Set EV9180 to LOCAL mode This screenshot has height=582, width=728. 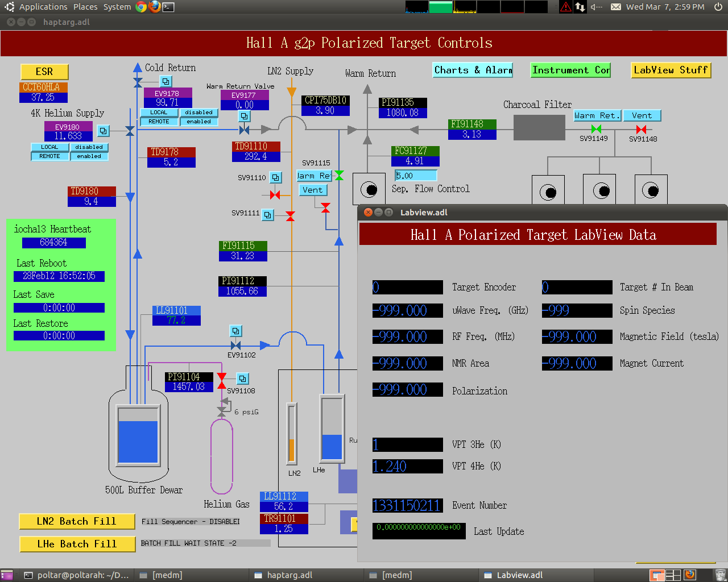[x=50, y=147]
